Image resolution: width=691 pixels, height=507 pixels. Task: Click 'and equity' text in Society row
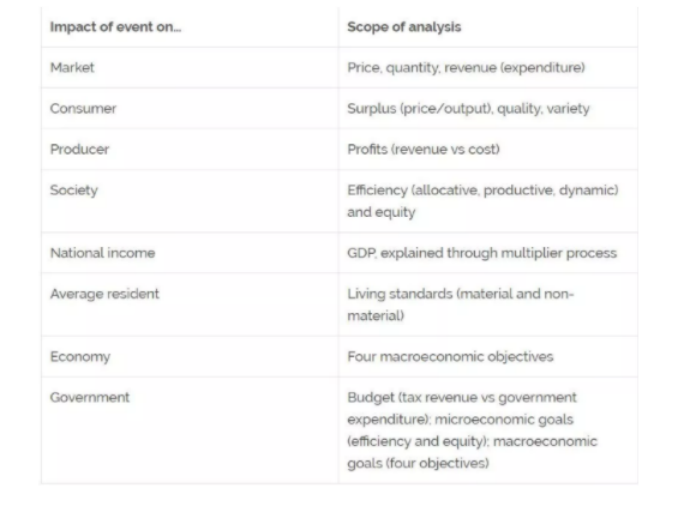381,212
